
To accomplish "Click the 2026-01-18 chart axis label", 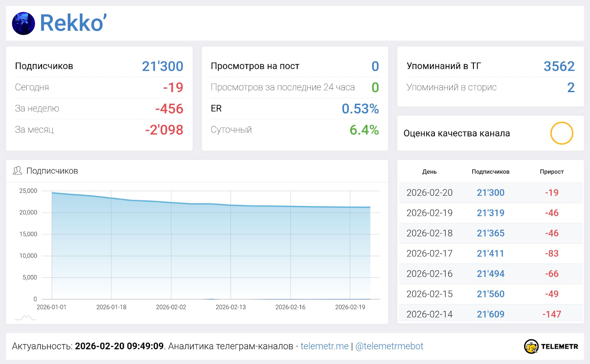I will pyautogui.click(x=111, y=307).
